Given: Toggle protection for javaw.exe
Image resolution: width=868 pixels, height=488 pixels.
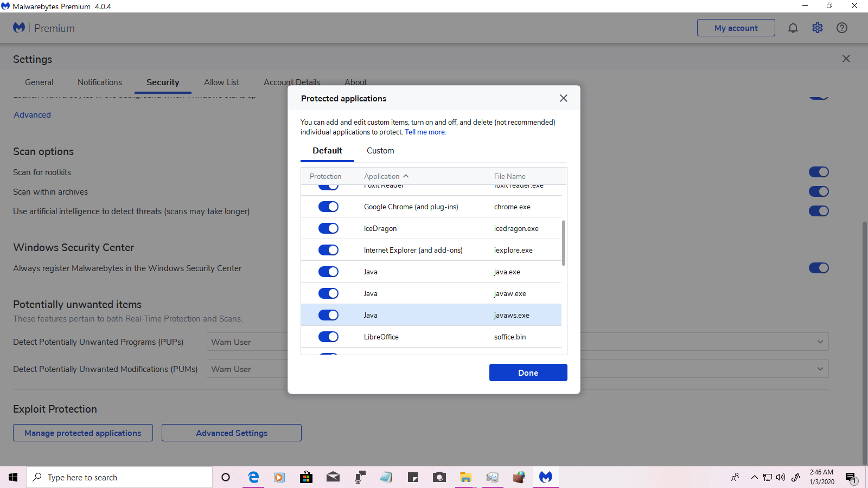Looking at the screenshot, I should click(x=328, y=293).
